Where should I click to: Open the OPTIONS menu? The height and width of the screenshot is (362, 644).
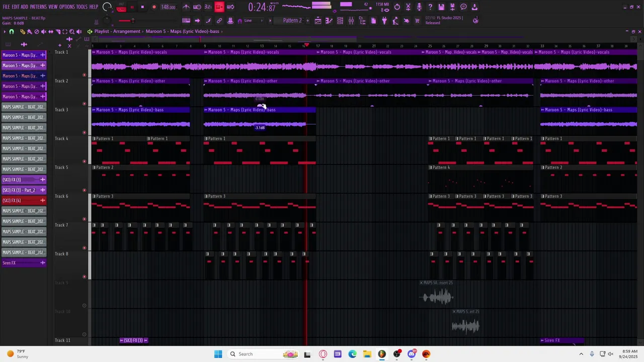point(67,7)
